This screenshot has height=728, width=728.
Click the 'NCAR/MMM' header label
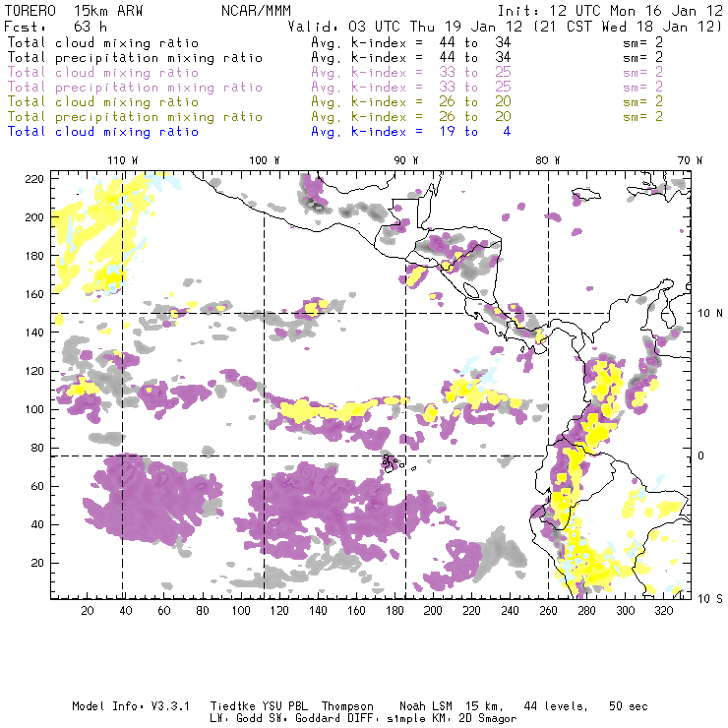(x=256, y=11)
